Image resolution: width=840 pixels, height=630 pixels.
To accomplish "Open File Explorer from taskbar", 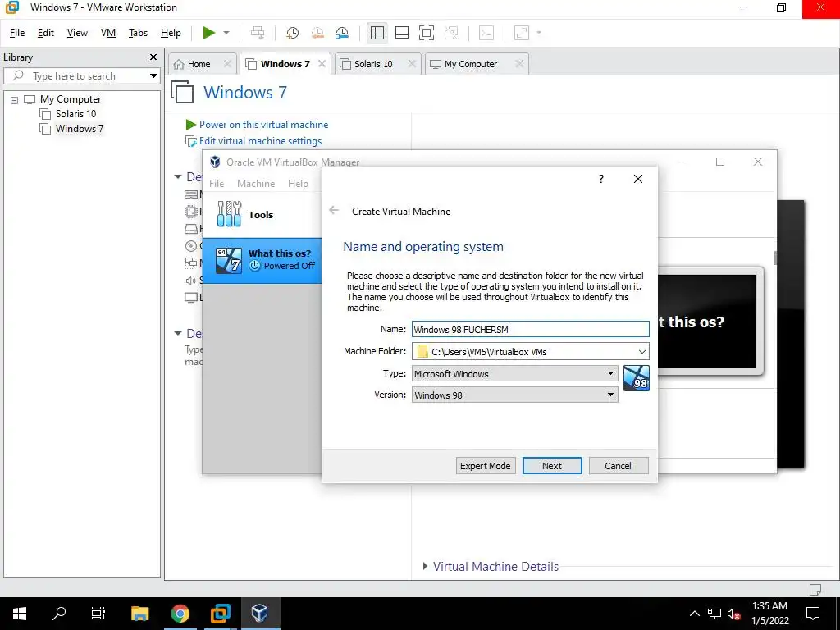I will 139,613.
